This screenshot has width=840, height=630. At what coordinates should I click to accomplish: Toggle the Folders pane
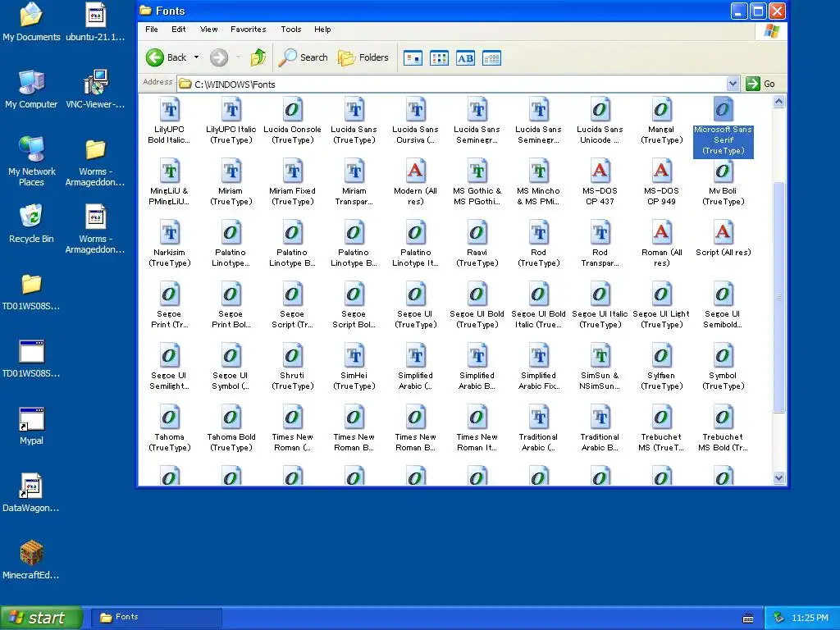pos(363,57)
